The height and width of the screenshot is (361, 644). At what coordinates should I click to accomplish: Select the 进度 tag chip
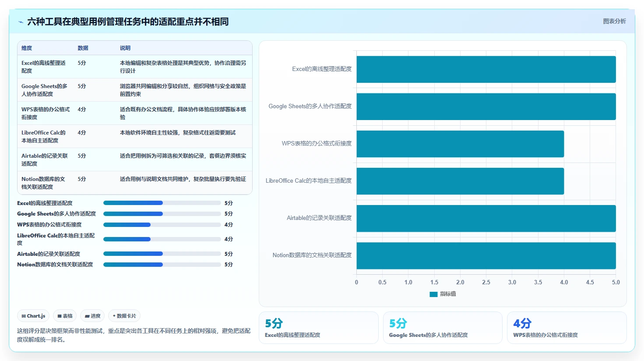pyautogui.click(x=92, y=316)
